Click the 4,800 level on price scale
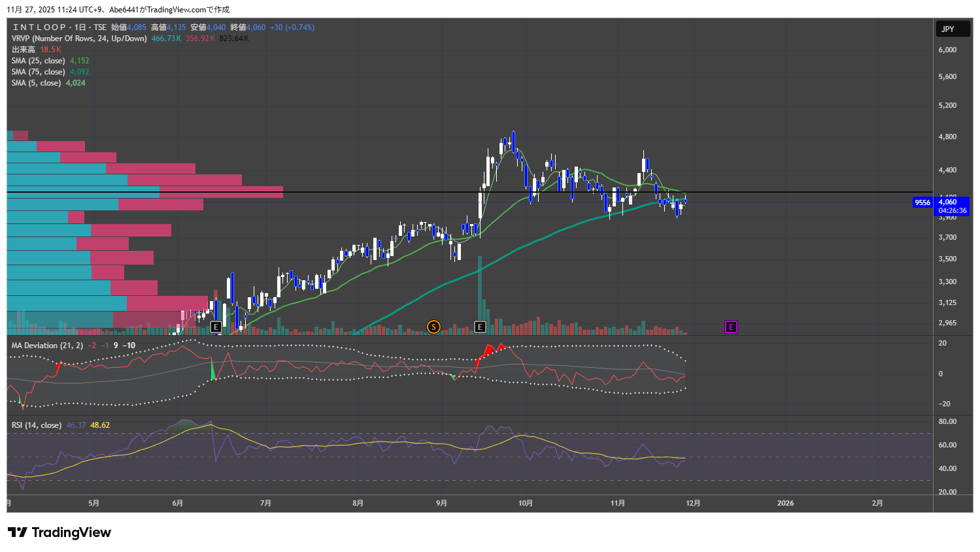This screenshot has height=552, width=980. pyautogui.click(x=947, y=137)
